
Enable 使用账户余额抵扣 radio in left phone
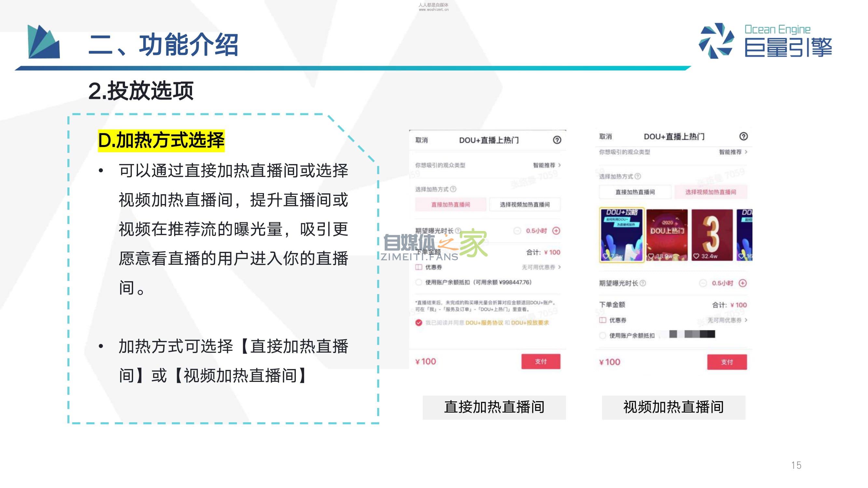pos(419,282)
